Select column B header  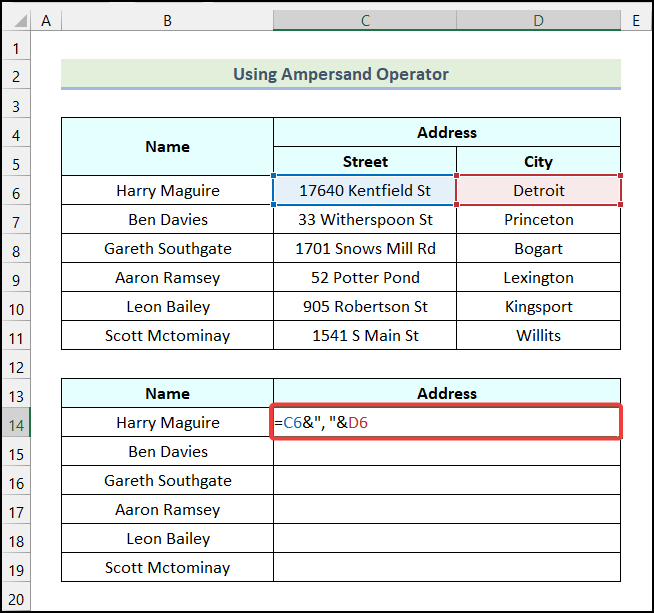coord(167,20)
